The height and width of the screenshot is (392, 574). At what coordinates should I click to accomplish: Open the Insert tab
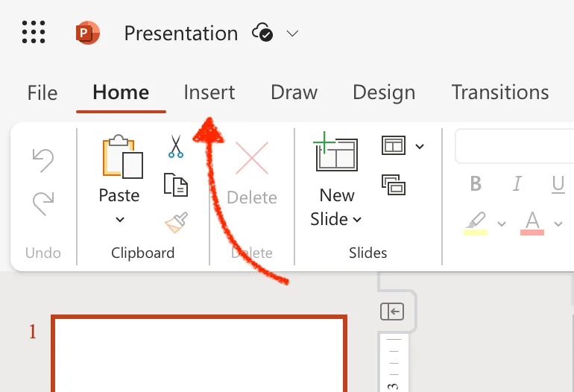coord(209,92)
